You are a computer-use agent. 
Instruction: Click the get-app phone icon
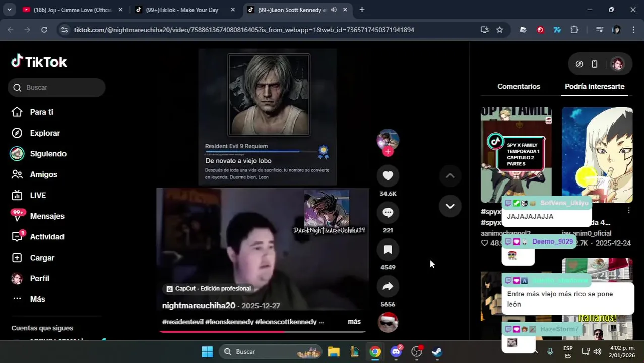point(595,64)
